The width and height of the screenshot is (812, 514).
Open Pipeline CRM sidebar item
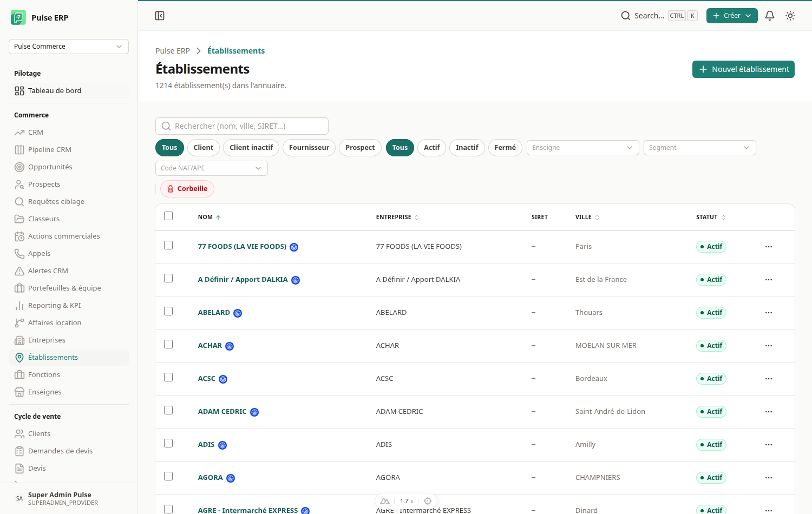coord(69,149)
